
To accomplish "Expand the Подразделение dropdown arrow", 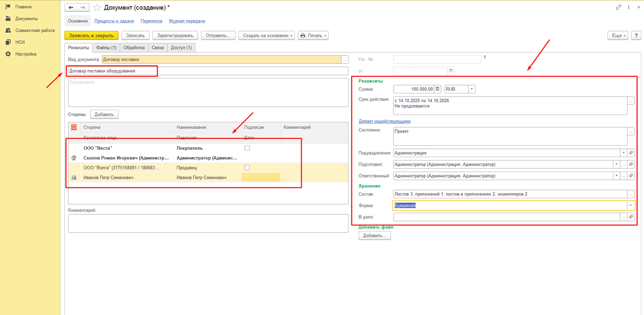I will 623,153.
